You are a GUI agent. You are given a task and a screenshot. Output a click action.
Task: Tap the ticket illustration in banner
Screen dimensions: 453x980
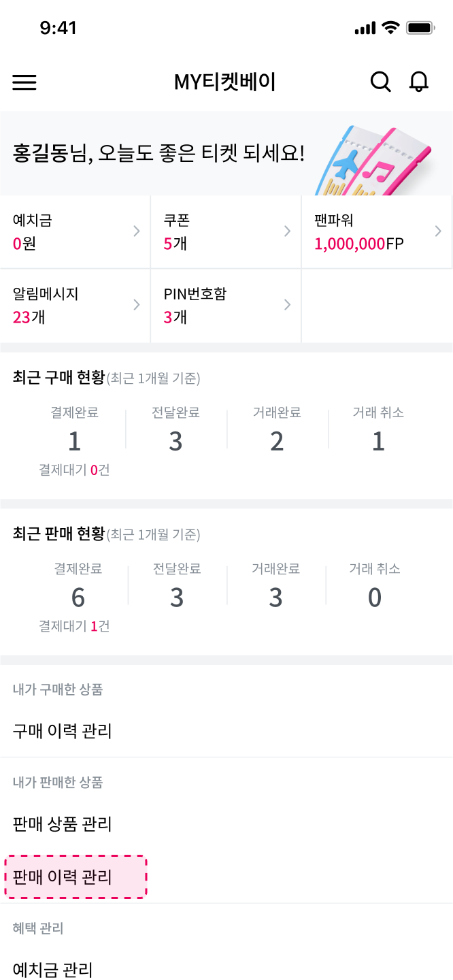pyautogui.click(x=373, y=161)
